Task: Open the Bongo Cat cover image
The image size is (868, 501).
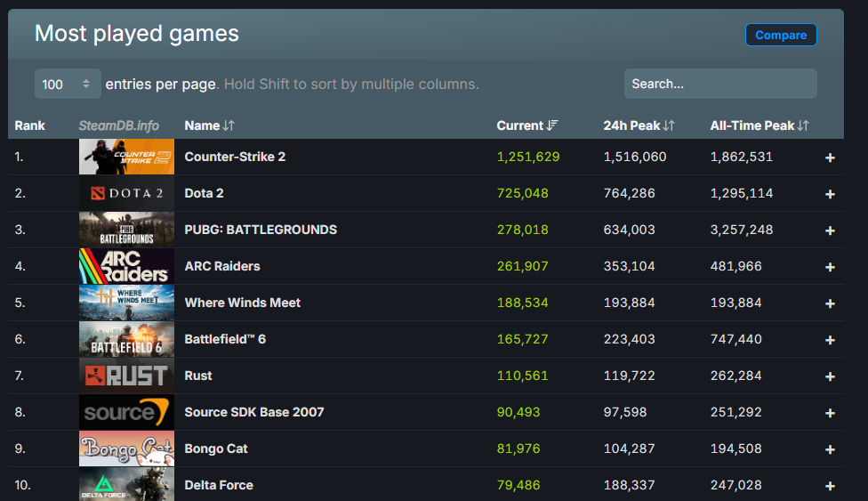Action: (x=126, y=448)
